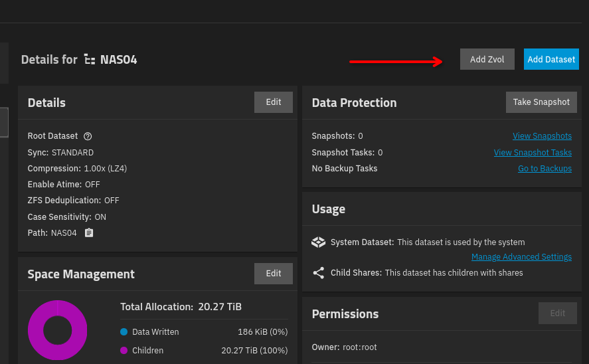
Task: Open the View Snapshot Tasks link
Action: (x=533, y=153)
